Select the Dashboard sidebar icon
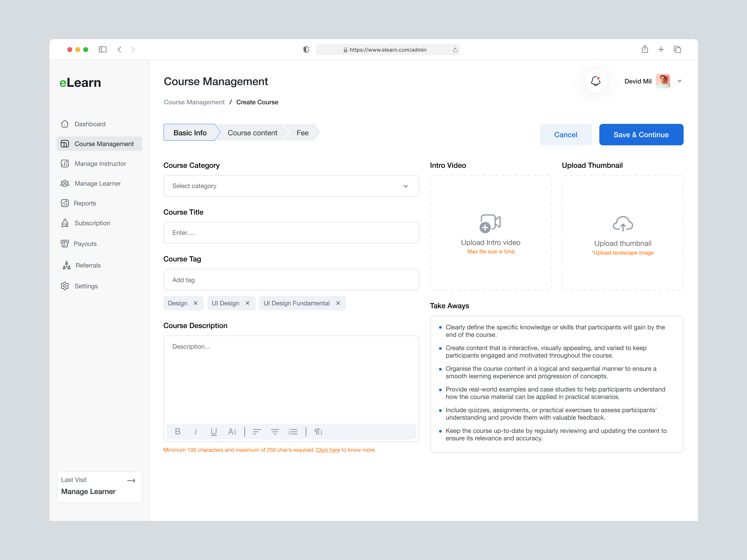 click(x=65, y=124)
